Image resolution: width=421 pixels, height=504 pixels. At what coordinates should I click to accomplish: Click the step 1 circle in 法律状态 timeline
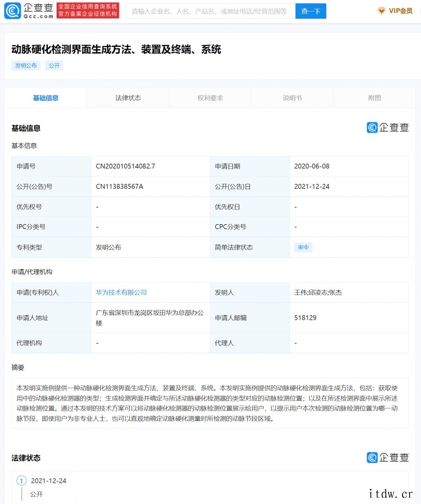click(x=21, y=481)
